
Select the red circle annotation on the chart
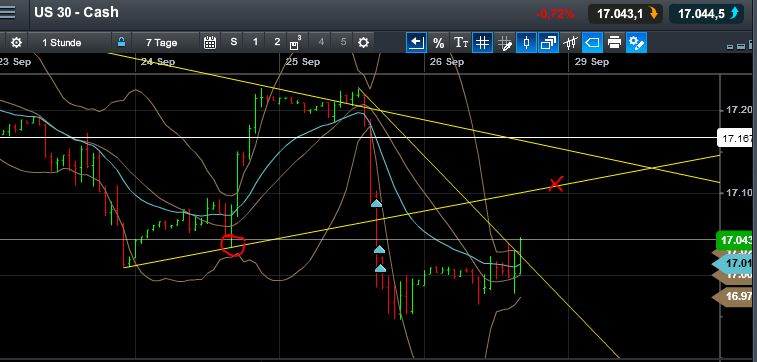click(233, 245)
